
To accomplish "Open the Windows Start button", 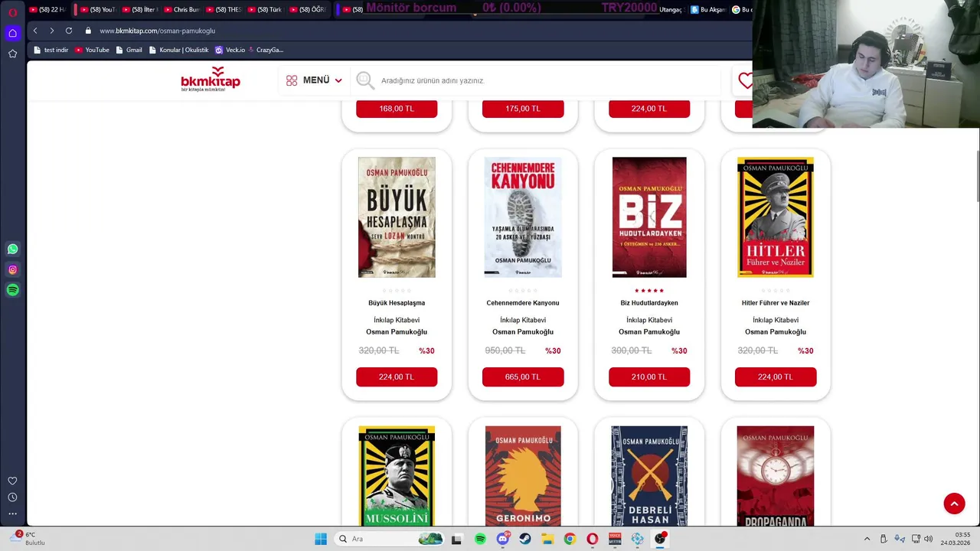I will tap(321, 539).
